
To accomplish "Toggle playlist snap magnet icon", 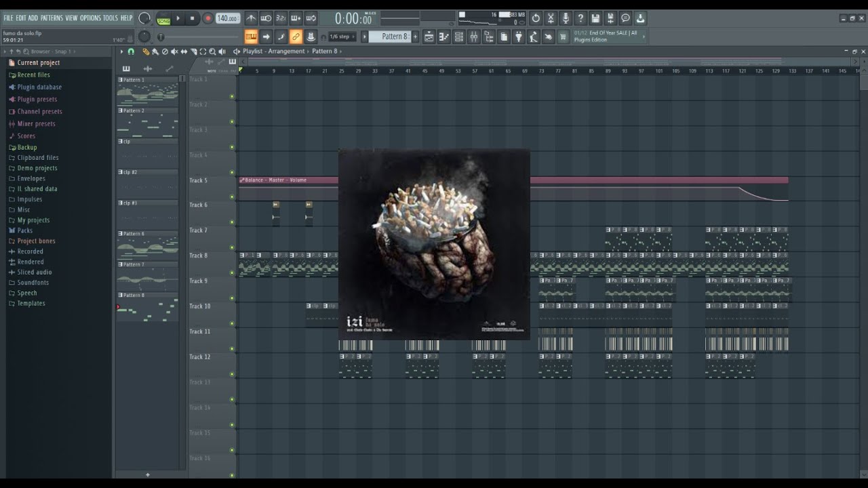I will [131, 52].
